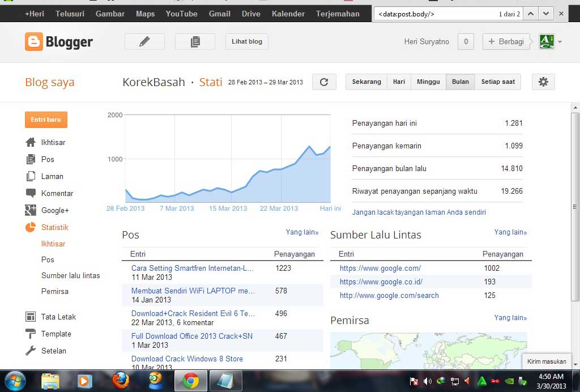This screenshot has height=392, width=580.
Task: Click the Google+ icon in sidebar
Action: coord(31,210)
